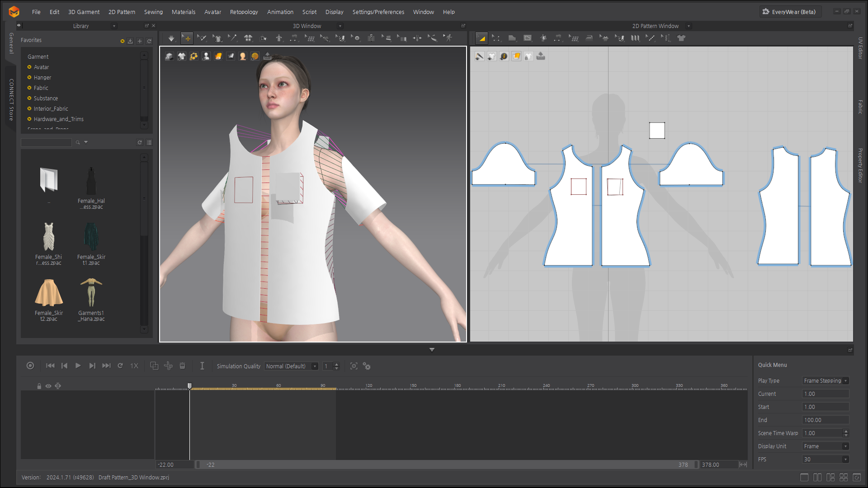Toggle the record button in animation bar
The image size is (868, 488).
pyautogui.click(x=30, y=366)
